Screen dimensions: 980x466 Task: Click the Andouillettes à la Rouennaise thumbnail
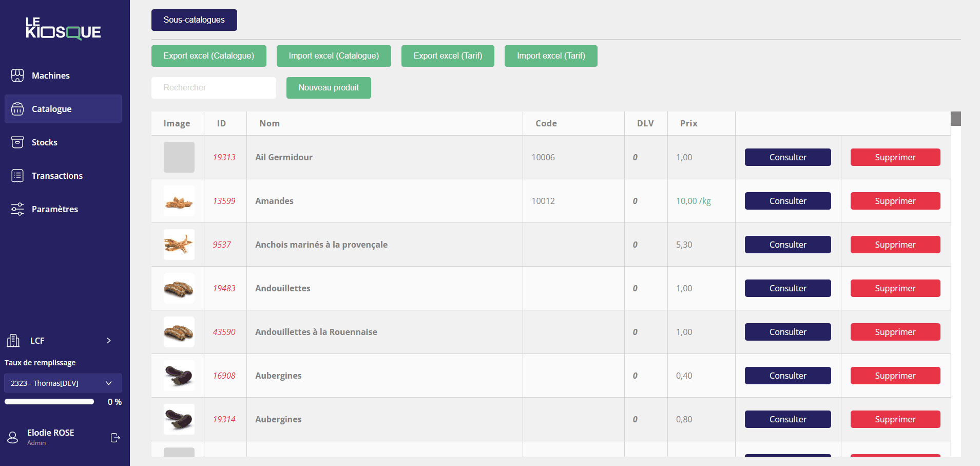click(x=179, y=332)
